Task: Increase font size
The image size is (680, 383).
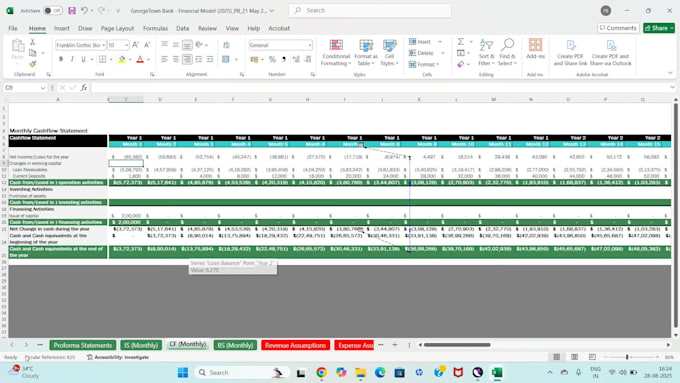Action: click(x=136, y=45)
